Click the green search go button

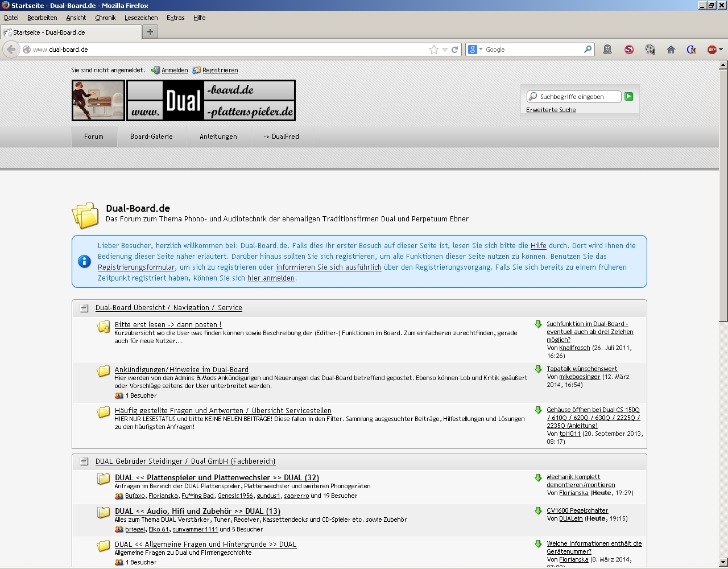tap(628, 97)
